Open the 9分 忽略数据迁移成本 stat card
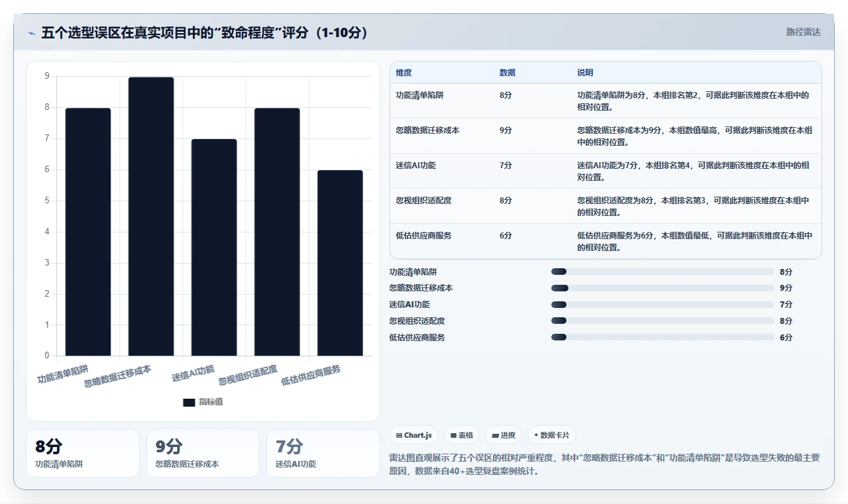Viewport: 848px width, 504px height. [203, 453]
